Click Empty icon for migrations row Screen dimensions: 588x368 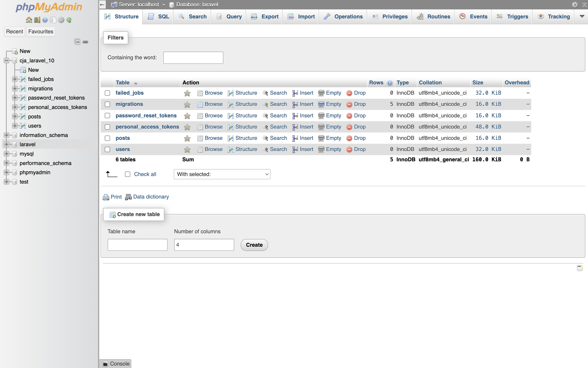[x=321, y=104]
